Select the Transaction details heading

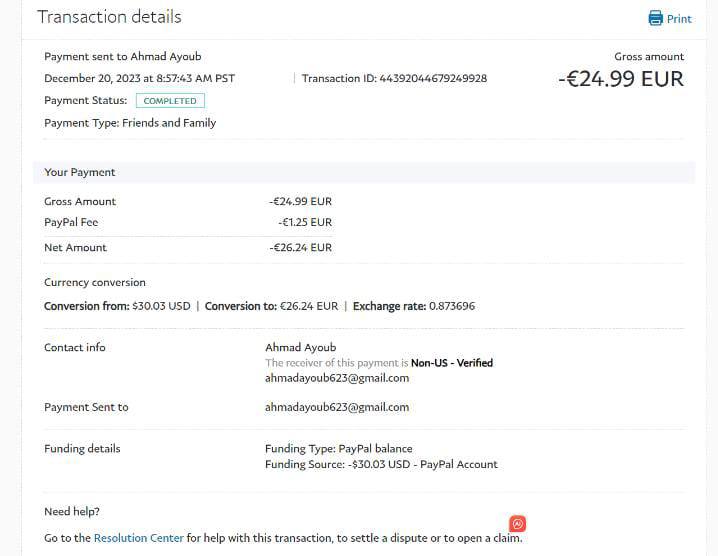coord(109,17)
